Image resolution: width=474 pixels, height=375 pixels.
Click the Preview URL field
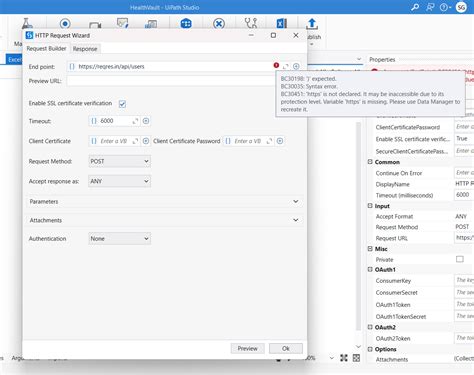171,81
